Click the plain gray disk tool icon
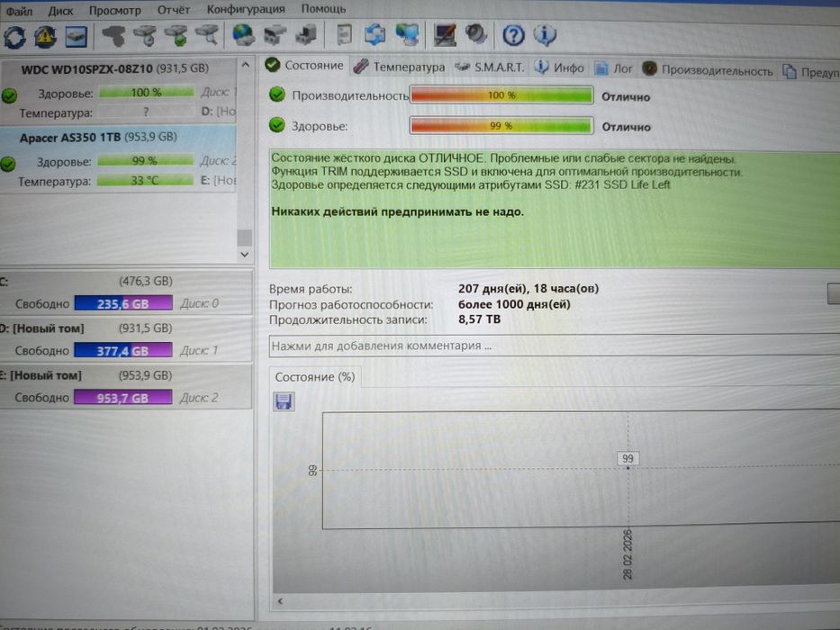This screenshot has height=630, width=840. point(113,36)
